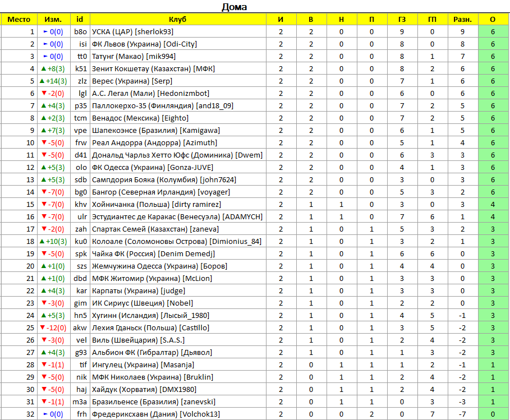Click the points cell '0' for Фредериксхавн
This screenshot has height=420, width=510.
(493, 415)
